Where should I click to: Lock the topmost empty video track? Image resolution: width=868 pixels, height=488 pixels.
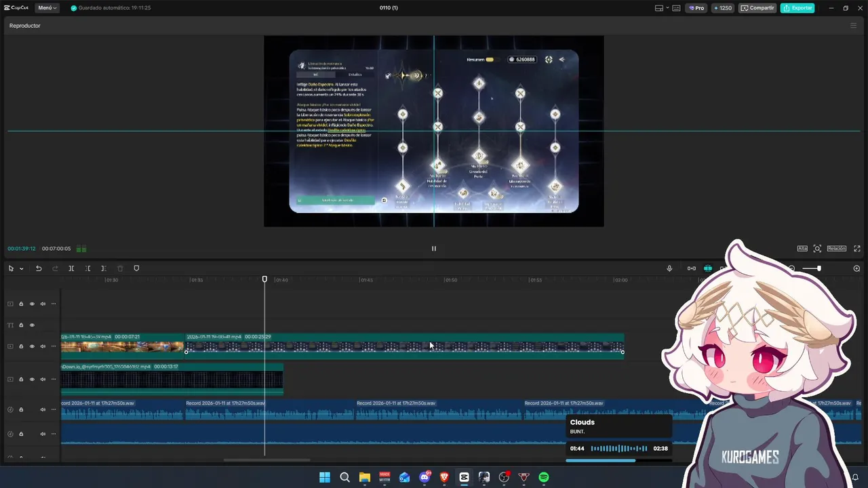[x=21, y=304]
